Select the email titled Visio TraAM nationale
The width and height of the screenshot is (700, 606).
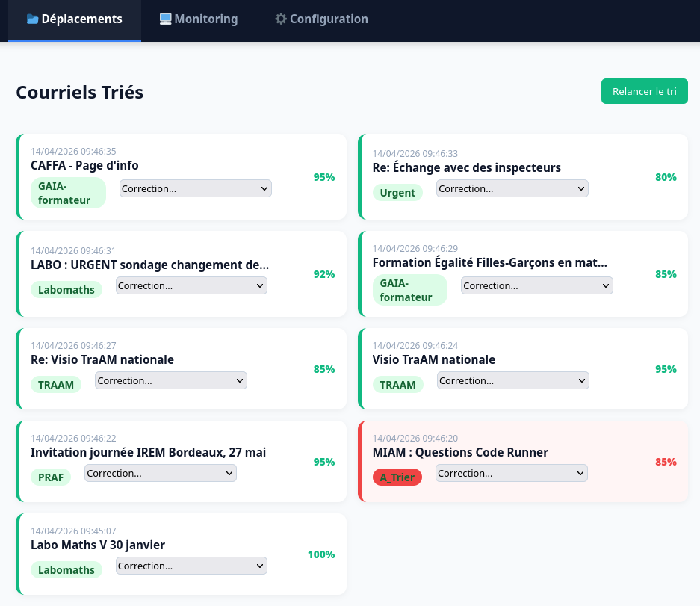point(433,359)
